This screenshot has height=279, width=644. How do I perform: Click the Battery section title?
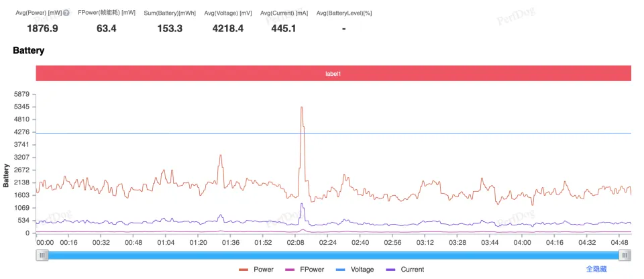click(x=28, y=50)
